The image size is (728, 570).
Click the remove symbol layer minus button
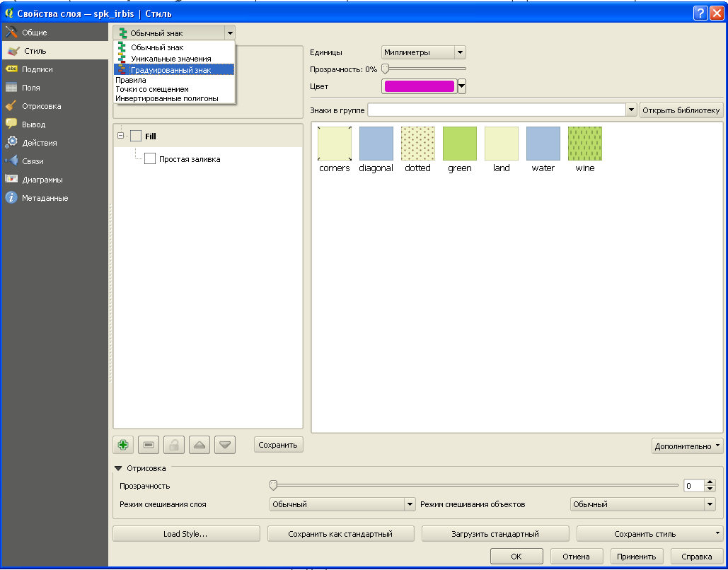click(149, 445)
